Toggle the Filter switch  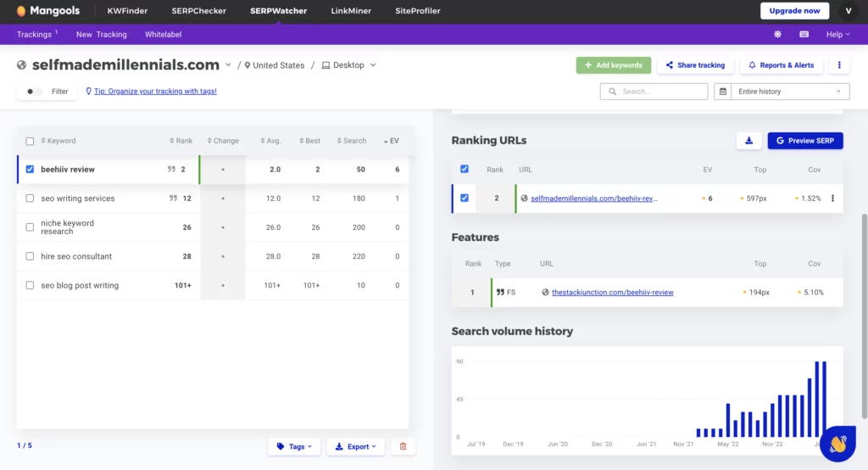click(x=35, y=92)
